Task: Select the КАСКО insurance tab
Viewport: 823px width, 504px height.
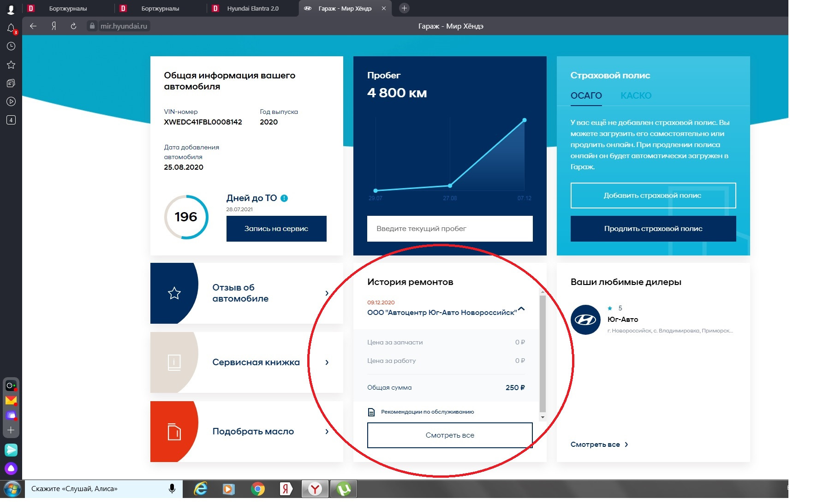Action: pyautogui.click(x=636, y=96)
